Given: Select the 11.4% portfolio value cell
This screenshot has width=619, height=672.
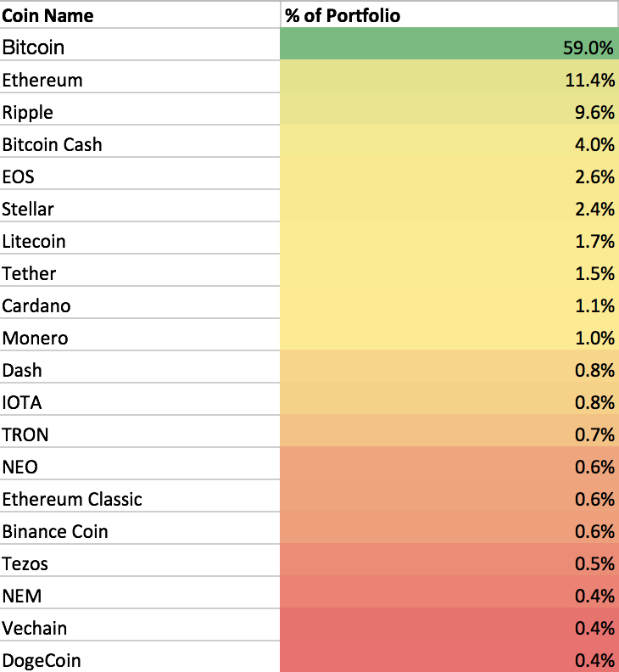Looking at the screenshot, I should 449,81.
